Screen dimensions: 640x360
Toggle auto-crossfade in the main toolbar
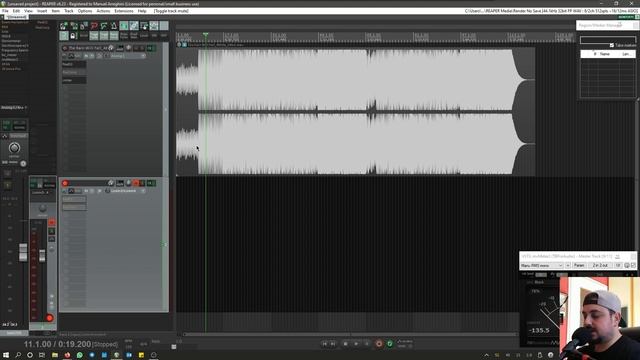(124, 26)
